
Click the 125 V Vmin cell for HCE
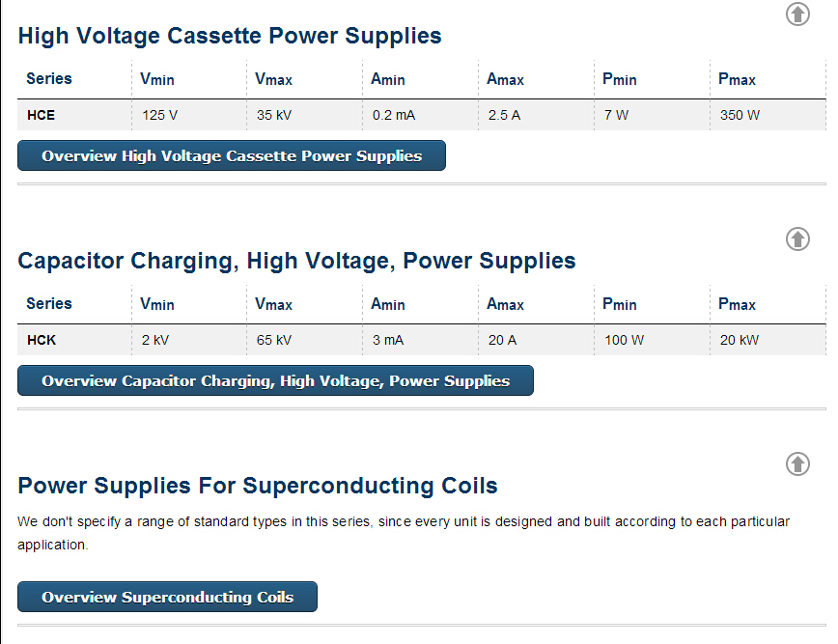click(160, 115)
